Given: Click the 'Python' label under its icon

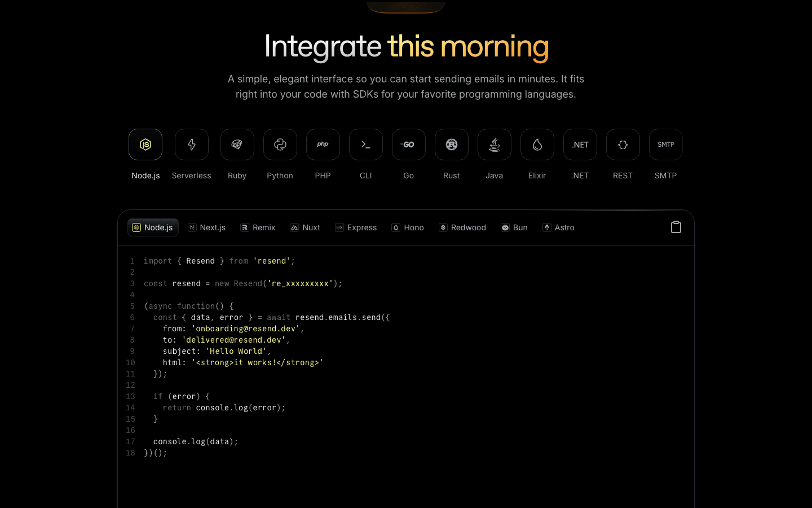Looking at the screenshot, I should pyautogui.click(x=280, y=176).
